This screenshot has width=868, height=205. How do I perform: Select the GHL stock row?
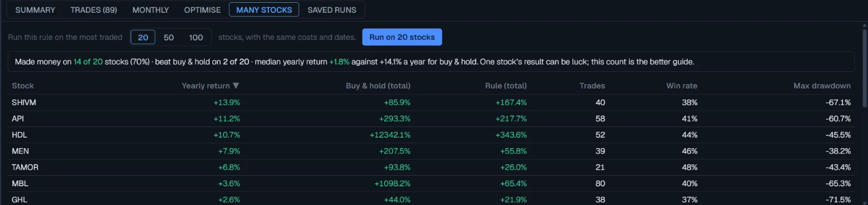pos(431,199)
